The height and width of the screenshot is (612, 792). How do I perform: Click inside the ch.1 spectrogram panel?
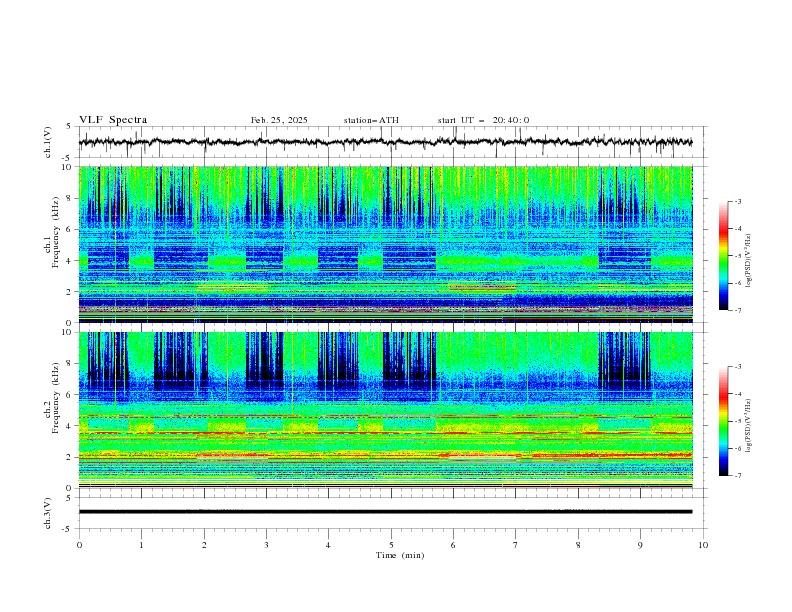coord(385,244)
